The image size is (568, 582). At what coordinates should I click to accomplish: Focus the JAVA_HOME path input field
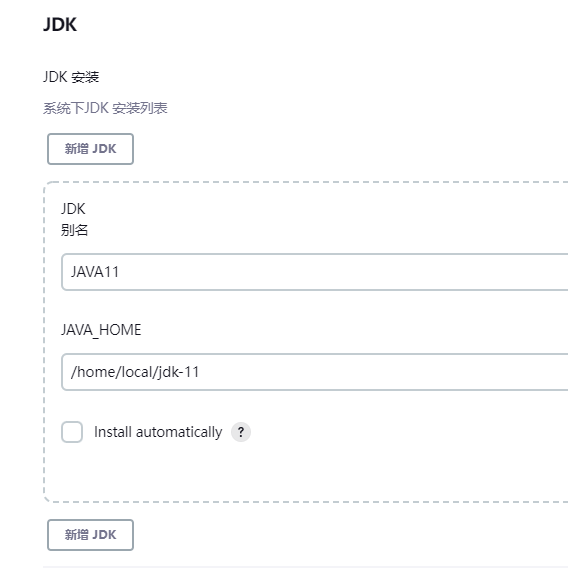click(x=315, y=372)
